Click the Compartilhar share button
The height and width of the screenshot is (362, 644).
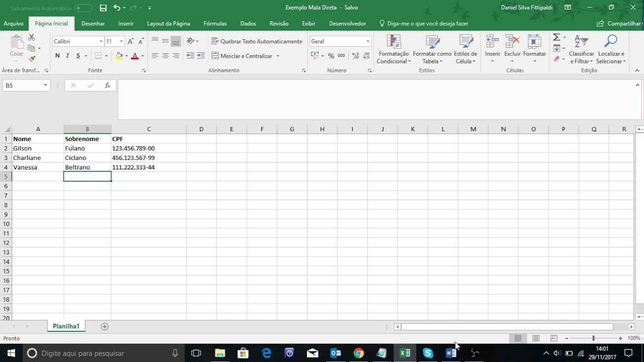pos(619,24)
